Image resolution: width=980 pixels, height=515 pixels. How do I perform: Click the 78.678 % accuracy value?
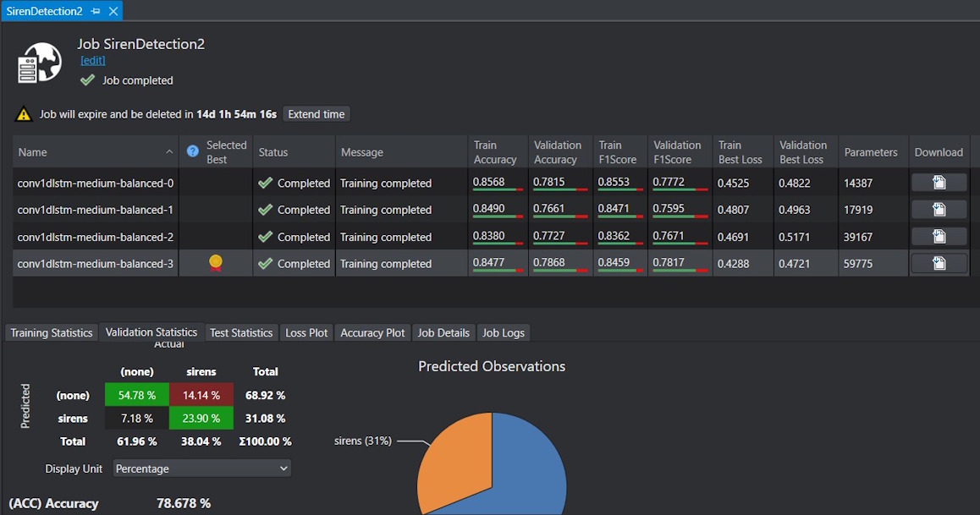click(x=183, y=503)
